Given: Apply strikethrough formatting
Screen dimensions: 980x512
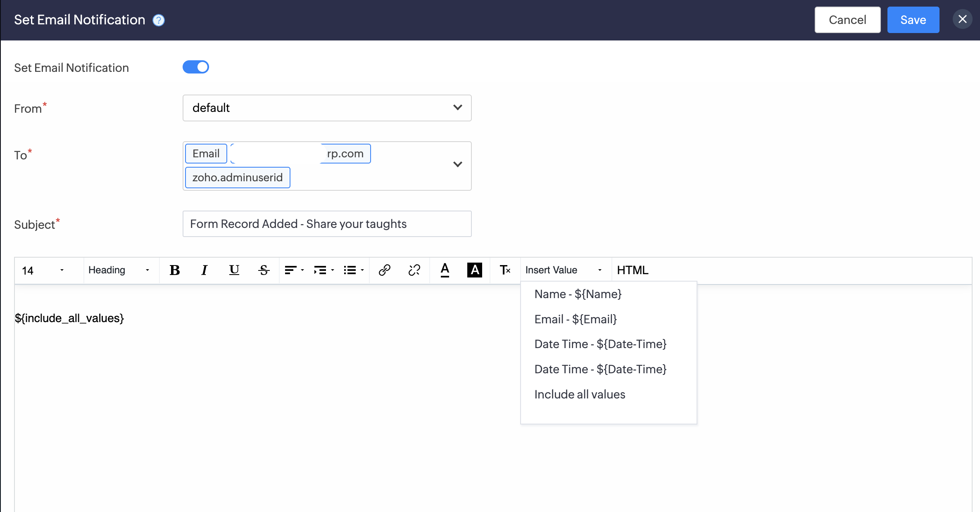Looking at the screenshot, I should [264, 270].
